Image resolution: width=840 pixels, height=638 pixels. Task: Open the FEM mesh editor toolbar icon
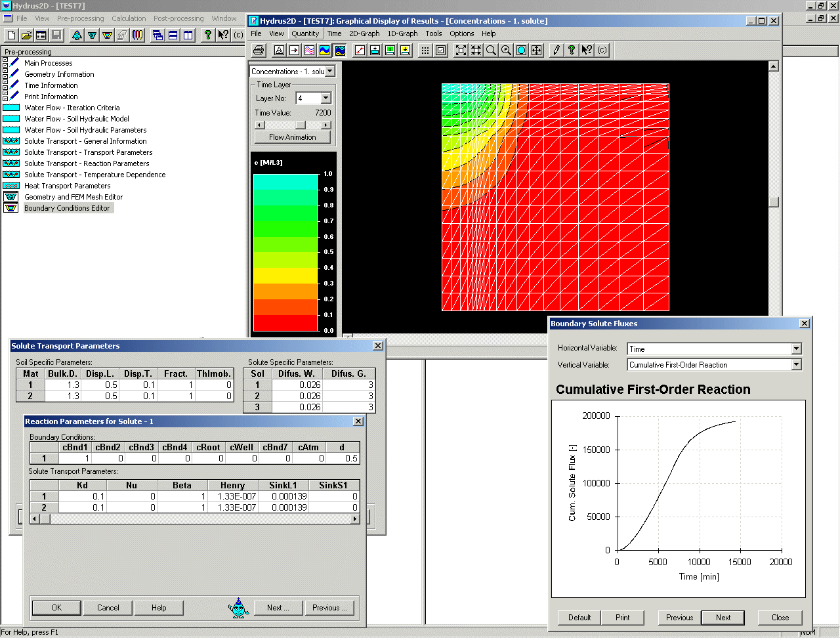point(92,35)
